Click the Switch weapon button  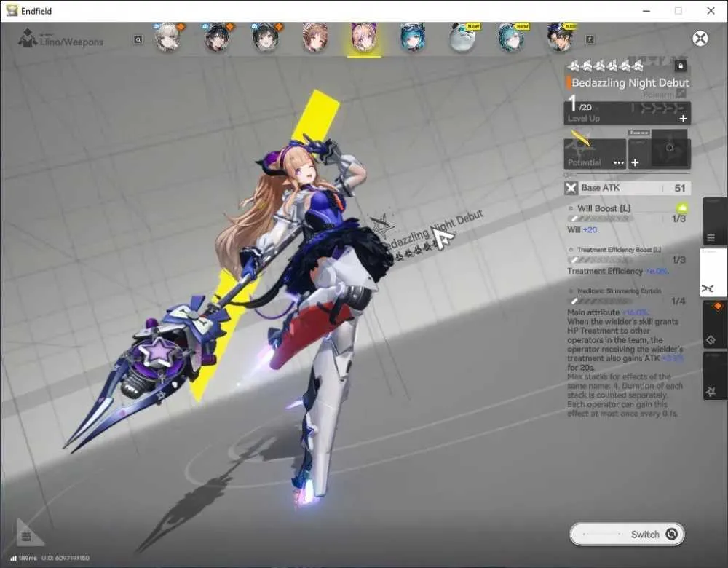(627, 534)
